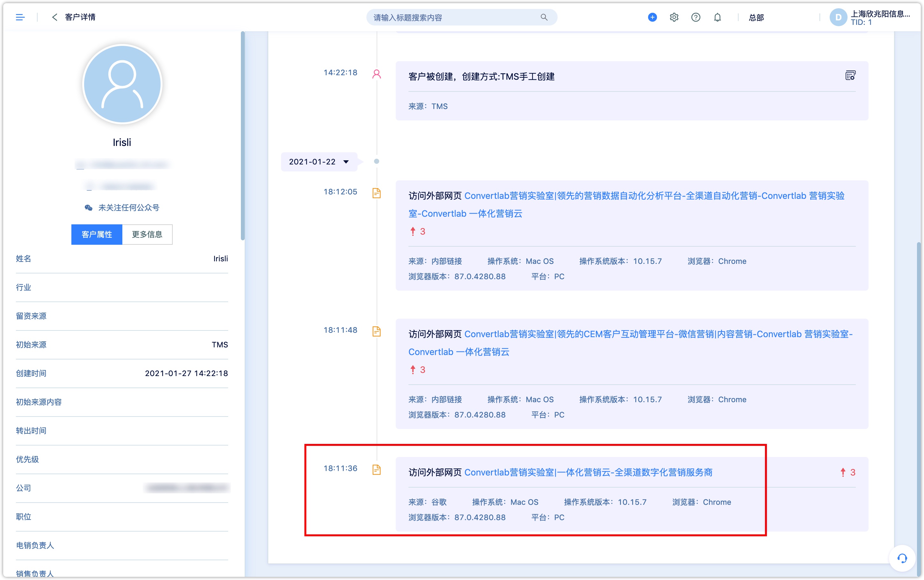
Task: Click the TID: 1 label
Action: (x=861, y=23)
